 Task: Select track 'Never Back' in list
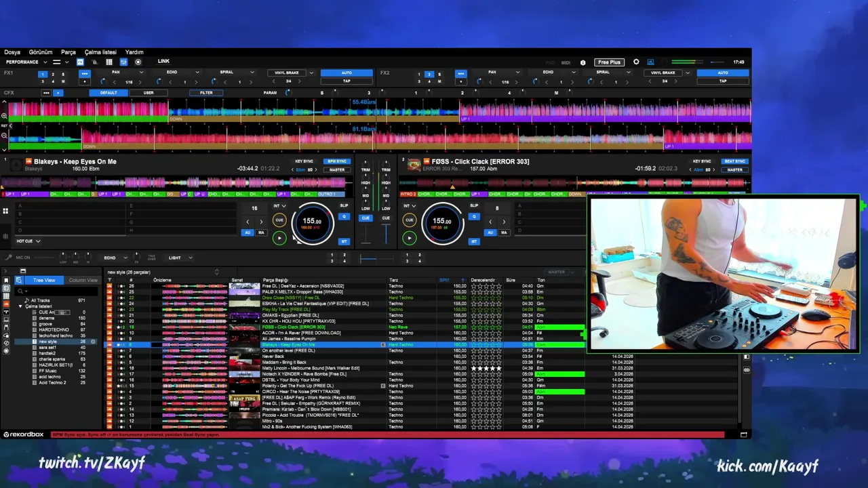click(273, 357)
